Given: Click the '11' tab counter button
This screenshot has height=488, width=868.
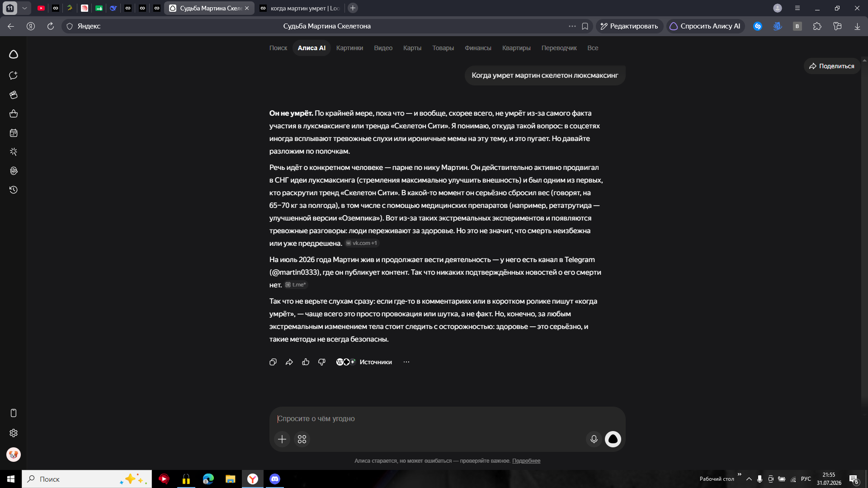Looking at the screenshot, I should pyautogui.click(x=10, y=8).
